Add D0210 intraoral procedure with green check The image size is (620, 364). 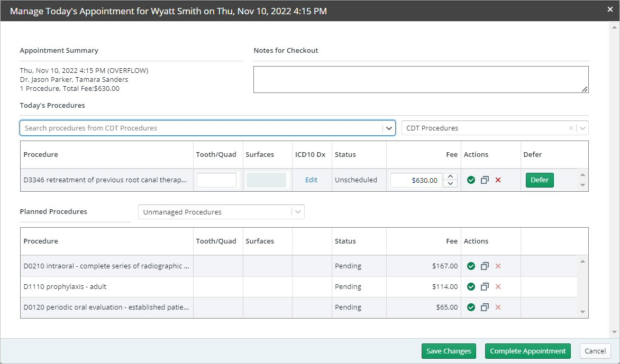tap(470, 266)
